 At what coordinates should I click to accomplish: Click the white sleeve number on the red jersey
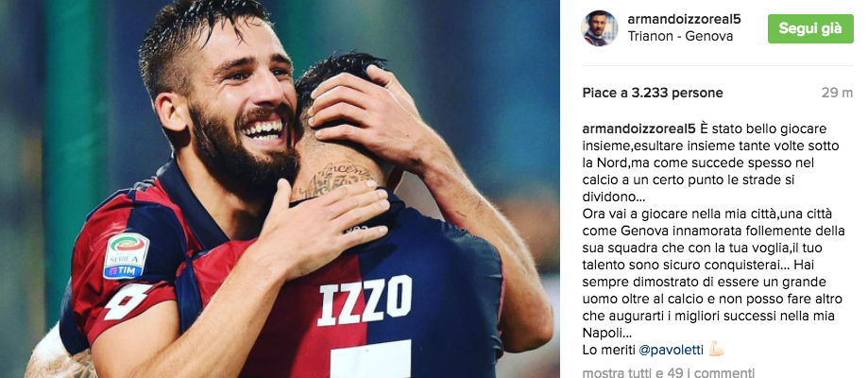127,302
